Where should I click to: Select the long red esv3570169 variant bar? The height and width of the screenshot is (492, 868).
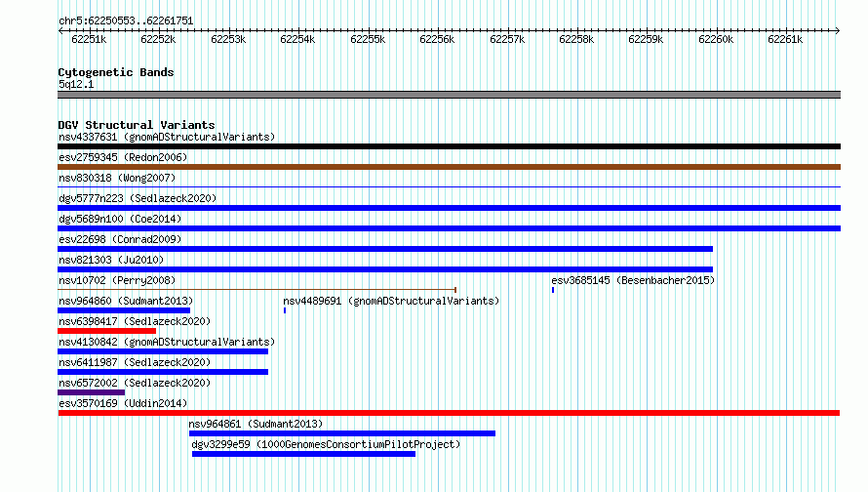[449, 413]
